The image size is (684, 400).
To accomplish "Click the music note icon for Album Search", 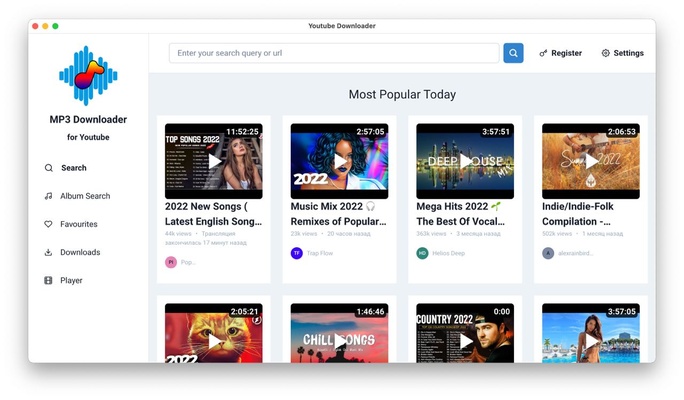I will (48, 196).
